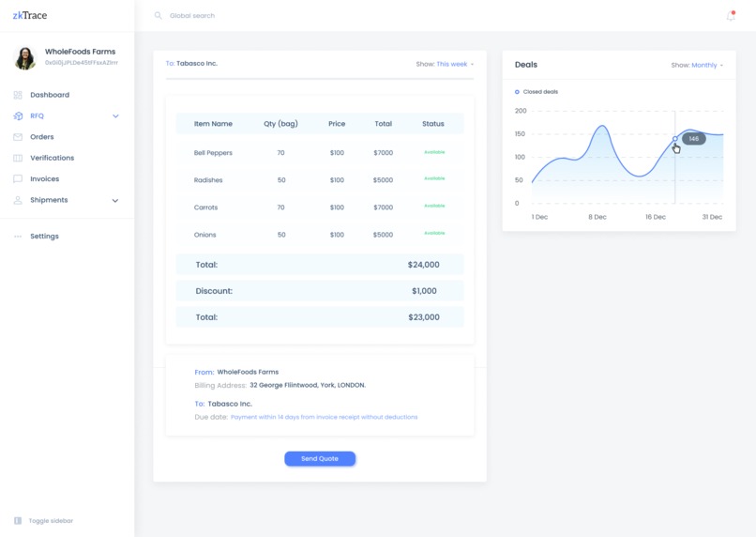Click the Item Name column header
The image size is (756, 537).
pos(213,124)
